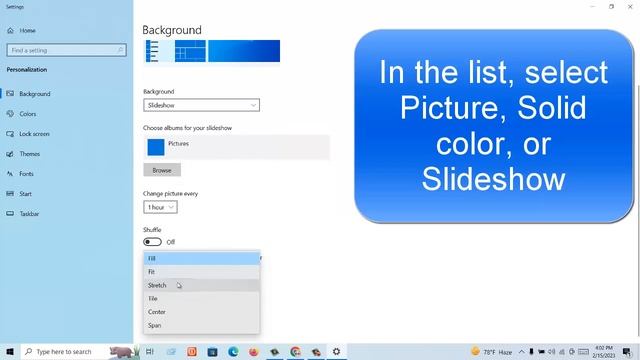The image size is (640, 360).
Task: Open the Themes settings page
Action: (x=23, y=154)
